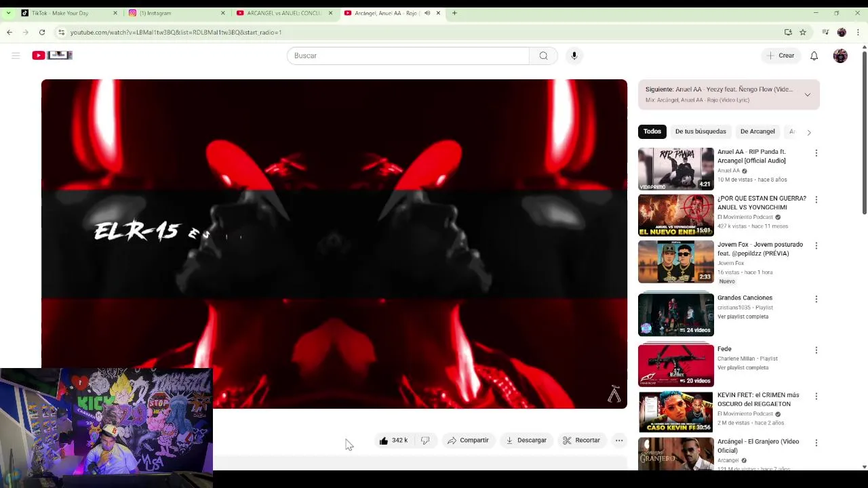The height and width of the screenshot is (488, 868).
Task: Switch to ARCANGEL vs ANUEL browser tab
Action: pos(283,13)
